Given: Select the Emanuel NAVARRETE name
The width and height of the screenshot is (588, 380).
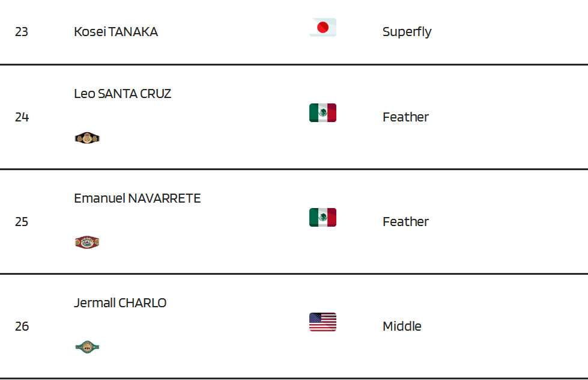Looking at the screenshot, I should (138, 198).
